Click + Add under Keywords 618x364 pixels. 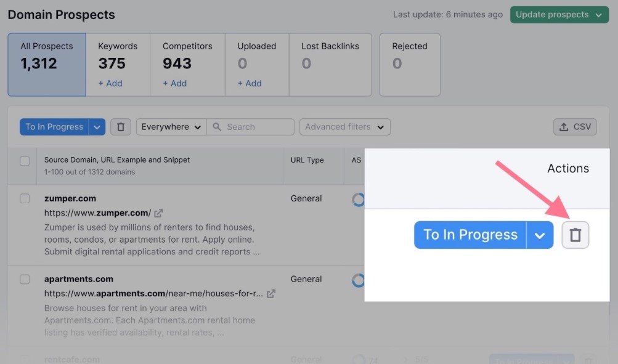click(110, 83)
